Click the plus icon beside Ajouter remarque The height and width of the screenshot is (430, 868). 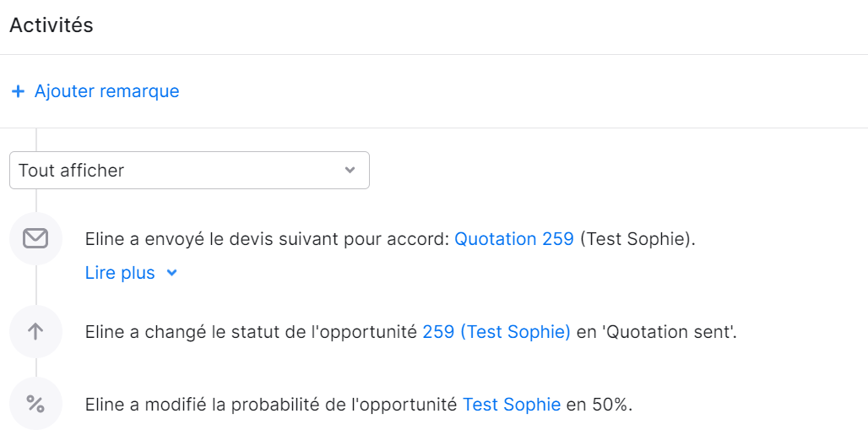[x=19, y=91]
